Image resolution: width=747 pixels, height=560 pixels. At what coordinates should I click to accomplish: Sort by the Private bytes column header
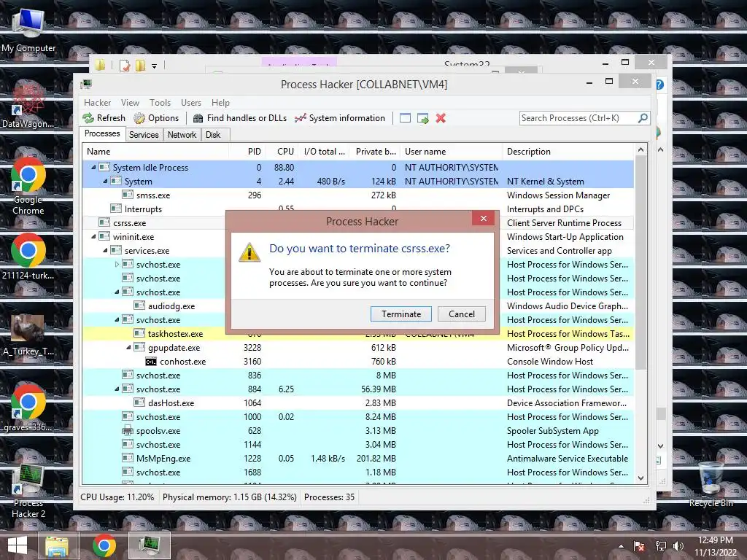pos(375,152)
